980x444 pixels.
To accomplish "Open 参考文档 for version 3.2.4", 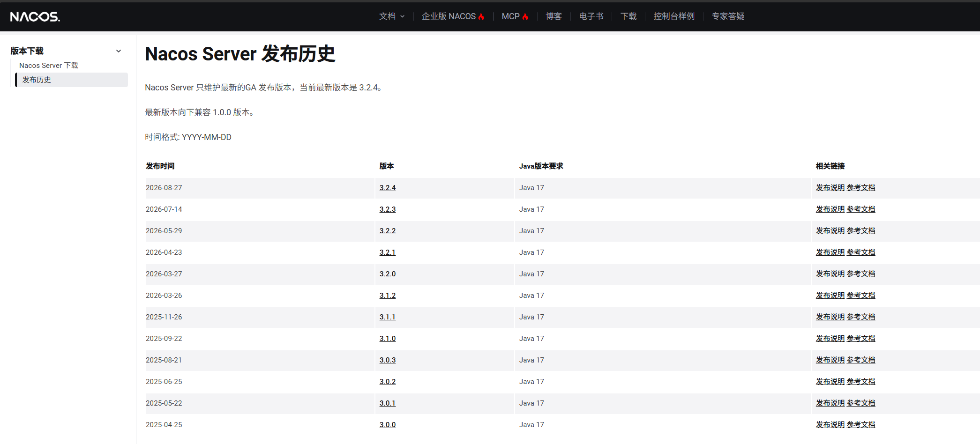I will [861, 188].
